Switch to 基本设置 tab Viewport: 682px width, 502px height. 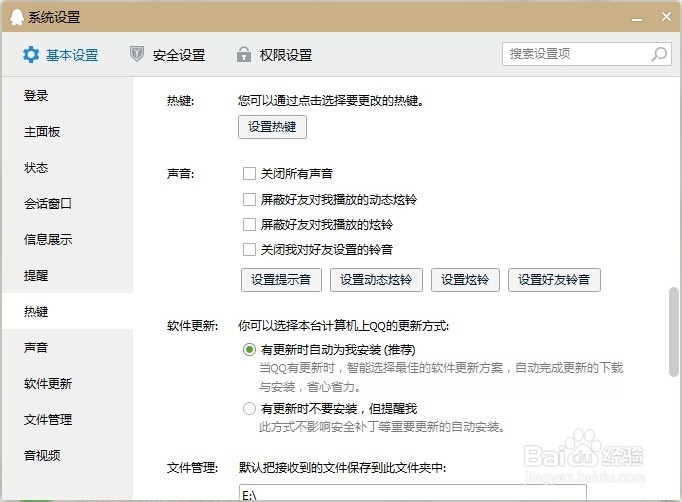pyautogui.click(x=60, y=55)
